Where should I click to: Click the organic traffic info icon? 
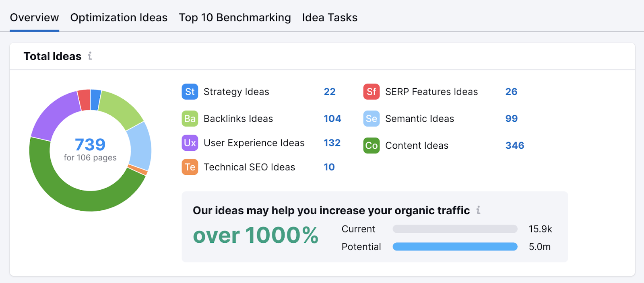479,210
